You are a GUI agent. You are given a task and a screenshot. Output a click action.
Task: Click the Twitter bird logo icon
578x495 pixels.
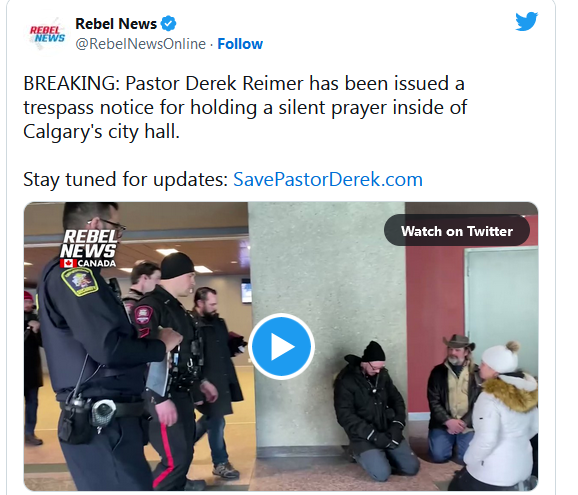coord(526,21)
